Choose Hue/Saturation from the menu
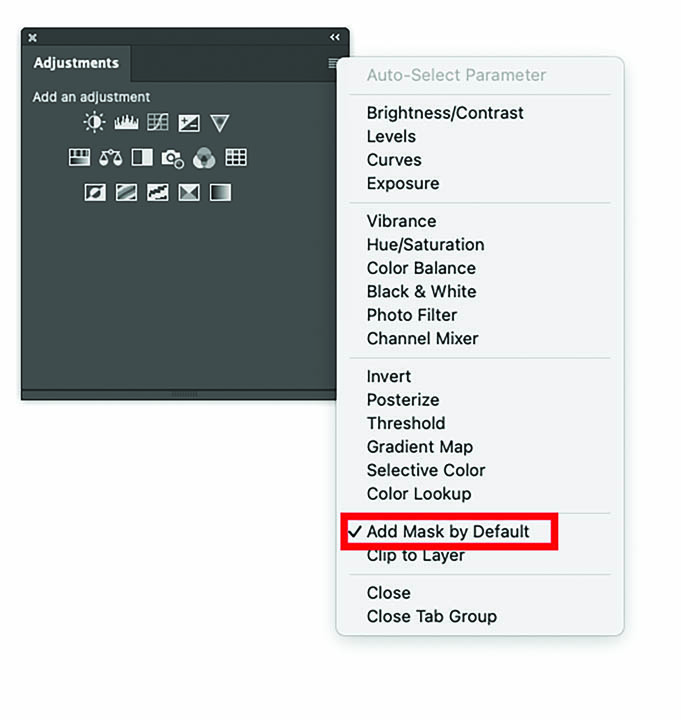681x720 pixels. pyautogui.click(x=425, y=245)
